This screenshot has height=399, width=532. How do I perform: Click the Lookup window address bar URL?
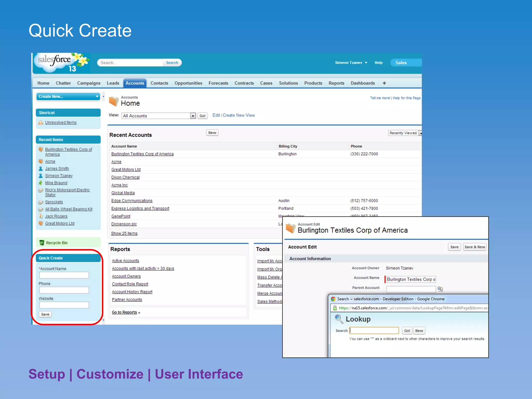(413, 308)
